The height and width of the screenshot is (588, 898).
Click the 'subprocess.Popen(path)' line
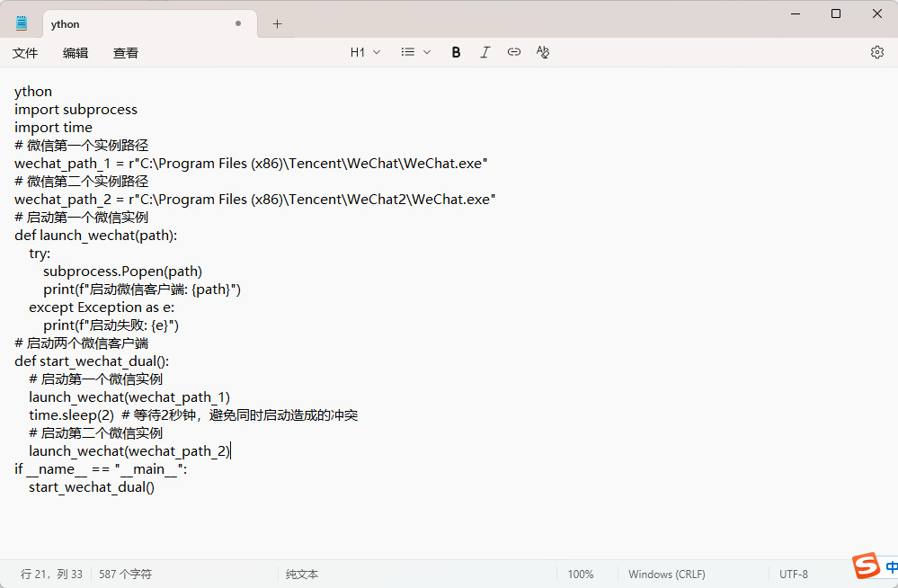(122, 272)
